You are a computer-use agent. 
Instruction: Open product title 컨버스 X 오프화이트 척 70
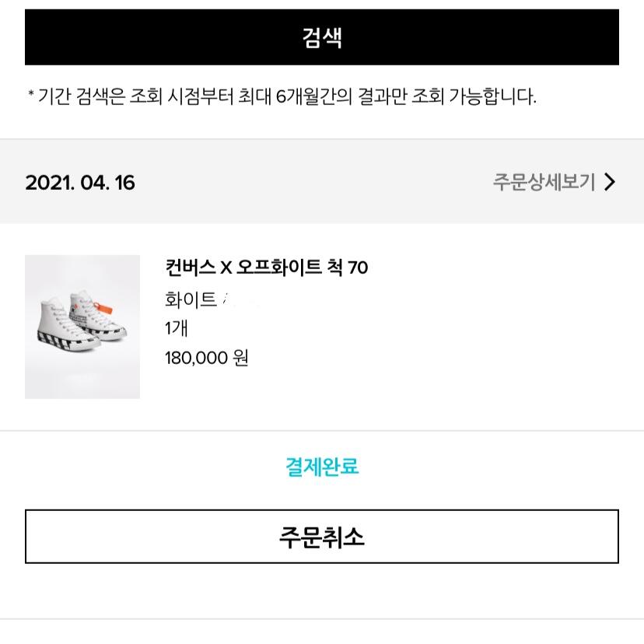(266, 268)
